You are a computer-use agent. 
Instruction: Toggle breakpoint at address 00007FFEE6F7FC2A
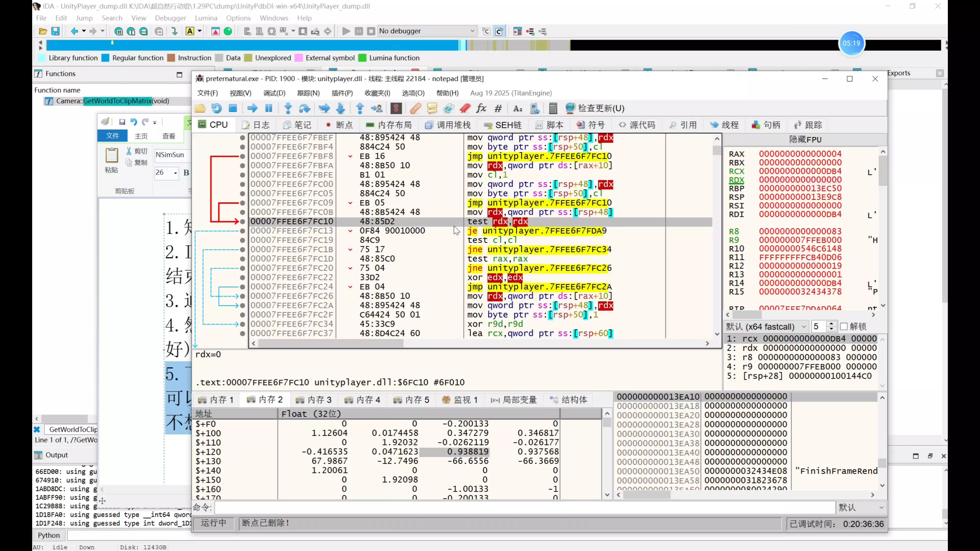point(242,305)
